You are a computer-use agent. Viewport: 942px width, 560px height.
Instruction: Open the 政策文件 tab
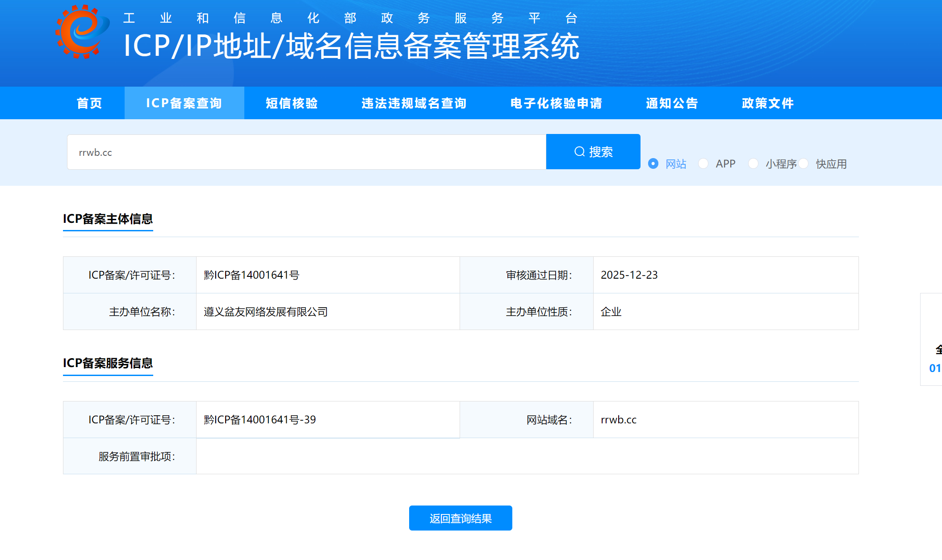[x=767, y=103]
